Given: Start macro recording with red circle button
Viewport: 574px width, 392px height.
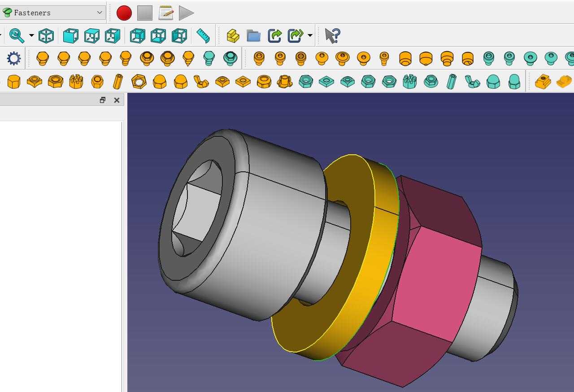Looking at the screenshot, I should tap(124, 13).
